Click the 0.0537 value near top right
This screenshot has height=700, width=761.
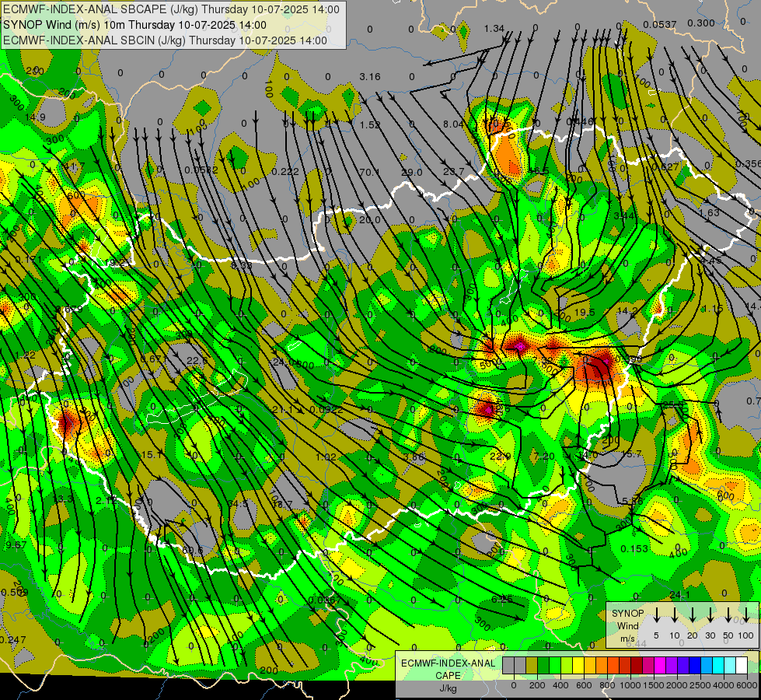pos(660,25)
